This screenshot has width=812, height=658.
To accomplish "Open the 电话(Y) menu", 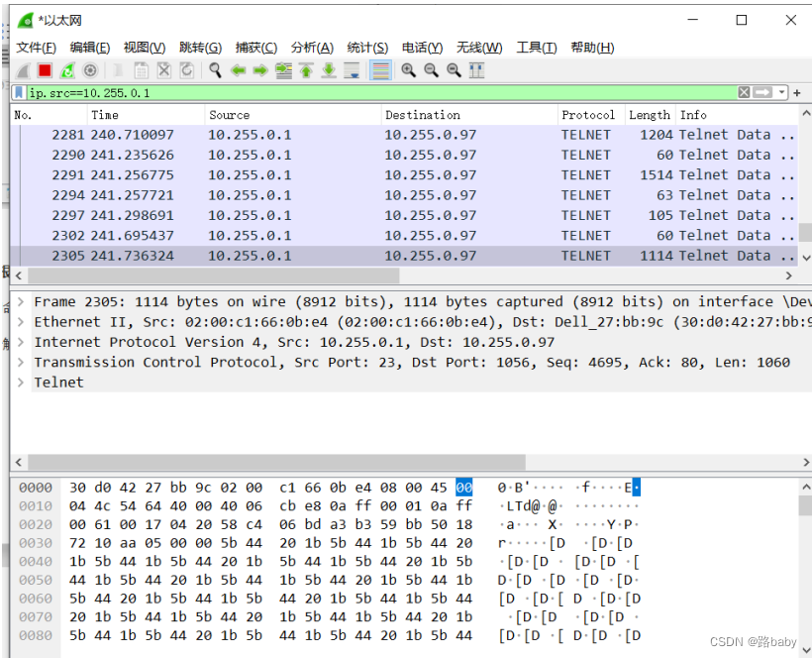I will (423, 48).
